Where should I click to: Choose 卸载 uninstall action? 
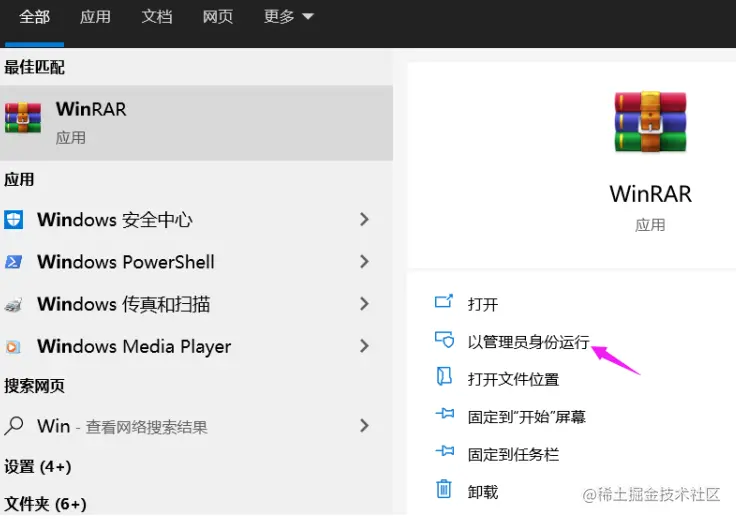tap(483, 492)
